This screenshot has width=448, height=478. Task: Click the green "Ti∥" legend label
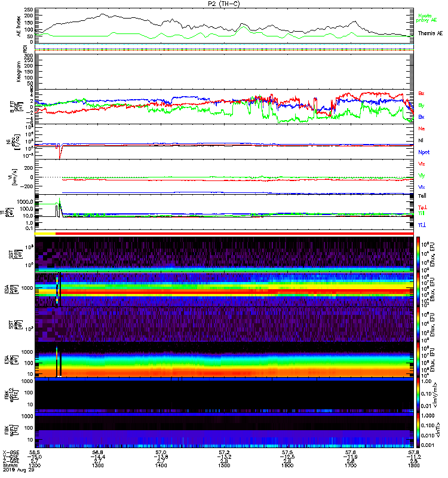422,213
